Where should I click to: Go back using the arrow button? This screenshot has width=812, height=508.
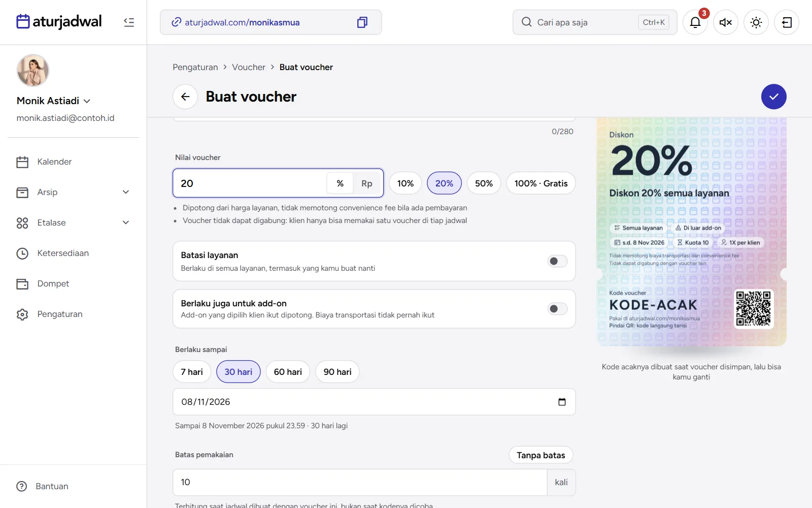point(185,97)
